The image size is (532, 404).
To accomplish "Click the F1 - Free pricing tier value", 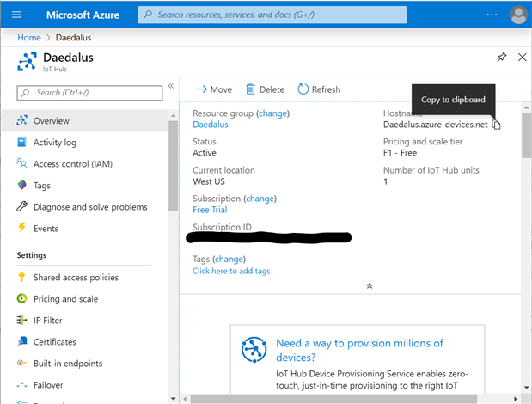I will 400,153.
